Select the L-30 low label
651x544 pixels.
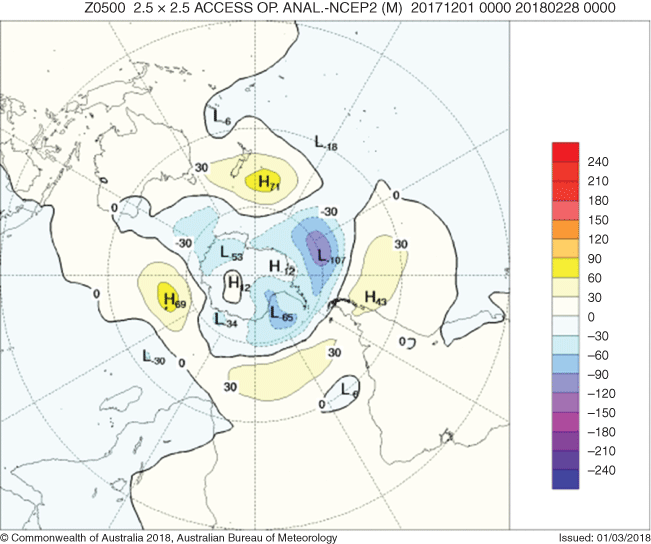154,357
